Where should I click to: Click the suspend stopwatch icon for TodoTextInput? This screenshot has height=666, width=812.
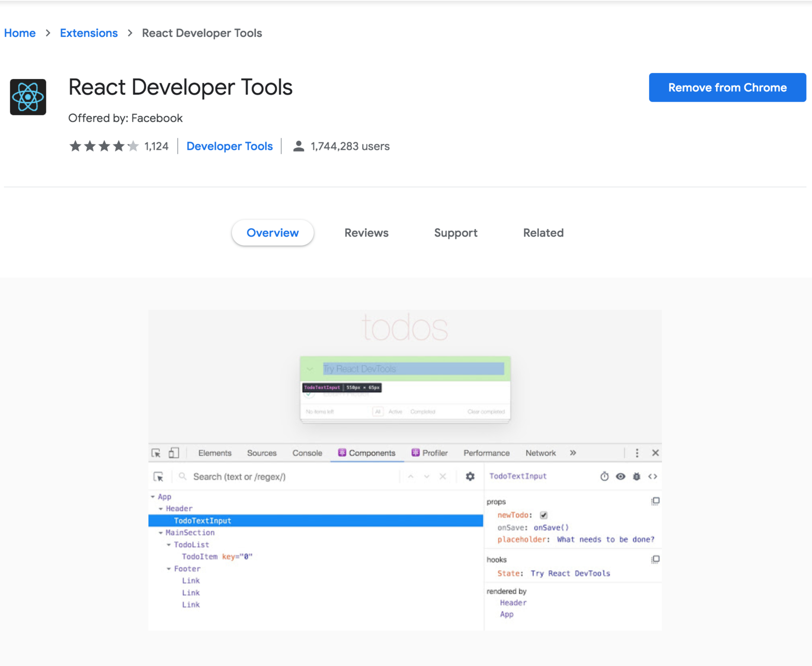coord(604,477)
